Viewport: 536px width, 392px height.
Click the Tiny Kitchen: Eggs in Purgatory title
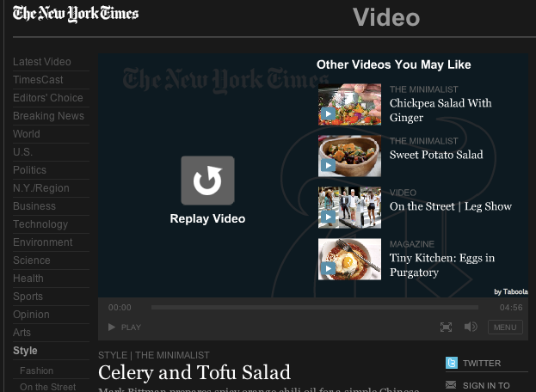coord(442,265)
